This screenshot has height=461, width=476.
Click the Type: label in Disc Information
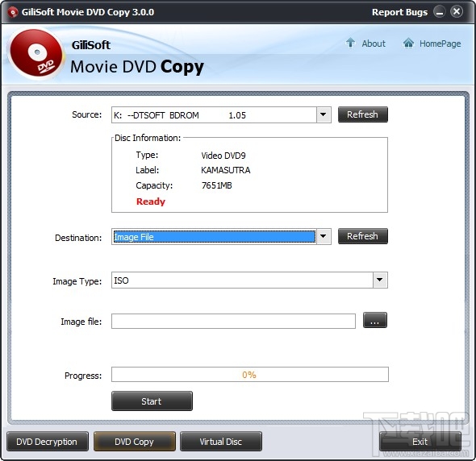pos(147,155)
